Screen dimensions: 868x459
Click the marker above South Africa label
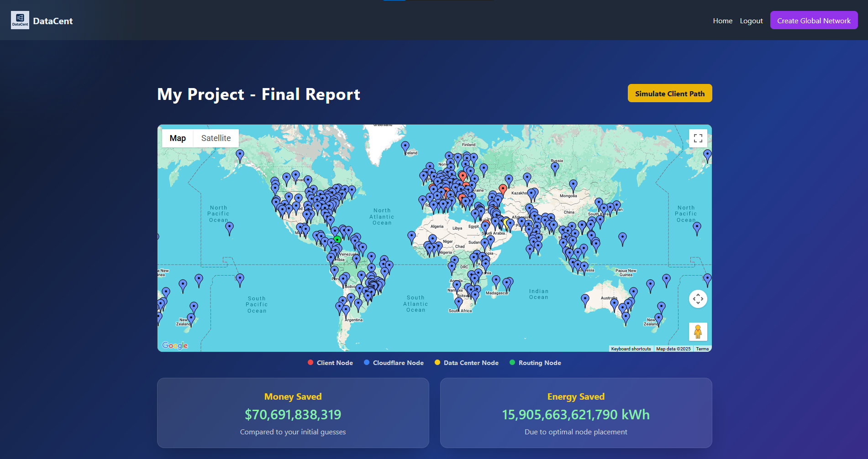459,303
